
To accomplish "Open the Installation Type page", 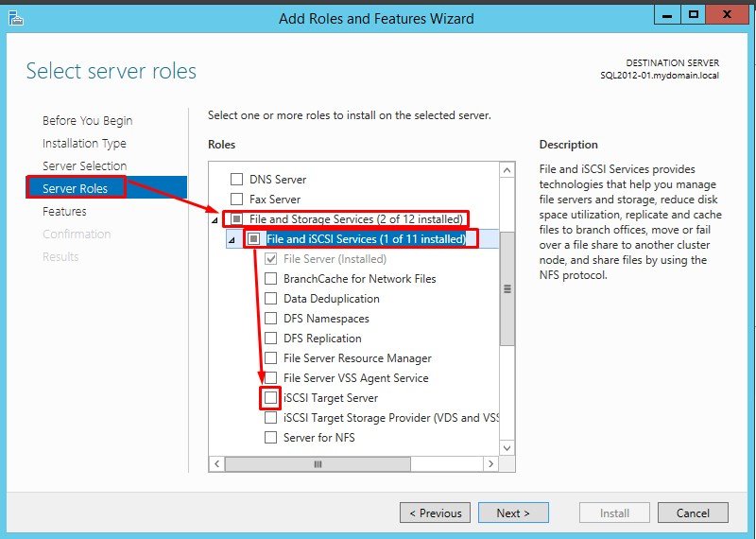I will pos(84,144).
